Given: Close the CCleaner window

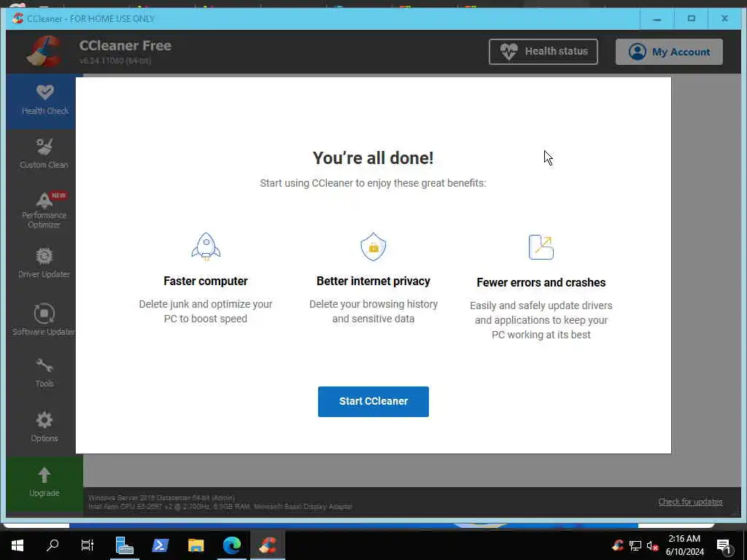Looking at the screenshot, I should click(724, 18).
